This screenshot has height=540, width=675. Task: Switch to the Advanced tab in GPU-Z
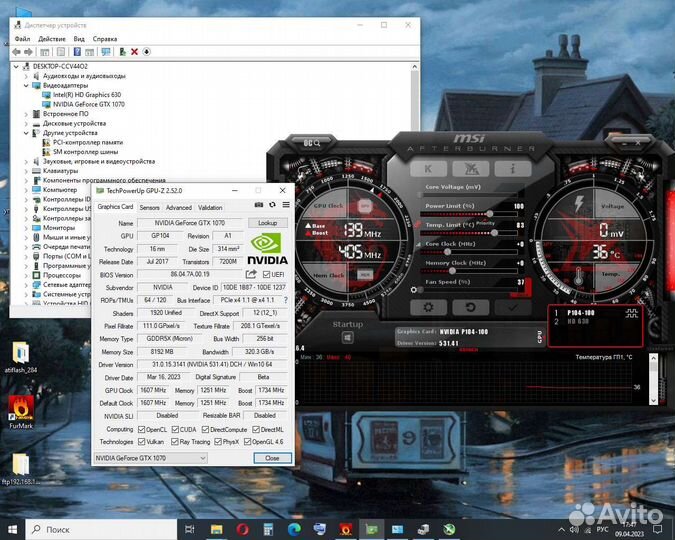(x=179, y=208)
